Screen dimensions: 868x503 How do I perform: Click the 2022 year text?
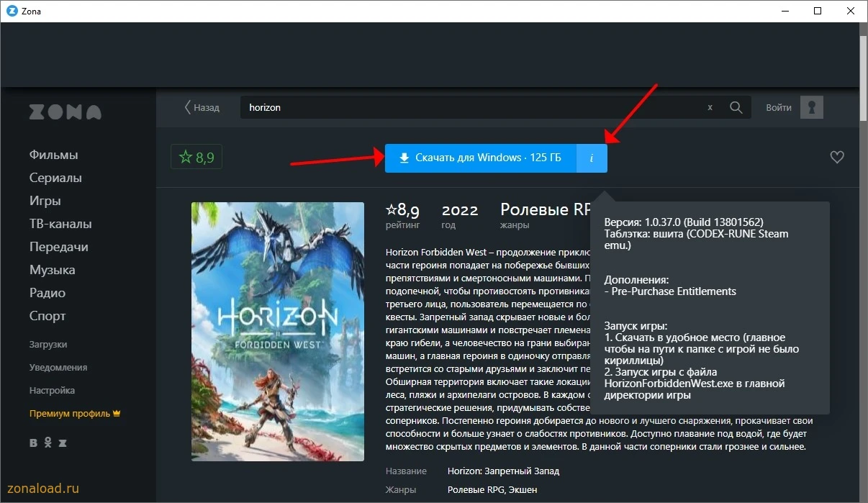click(460, 210)
